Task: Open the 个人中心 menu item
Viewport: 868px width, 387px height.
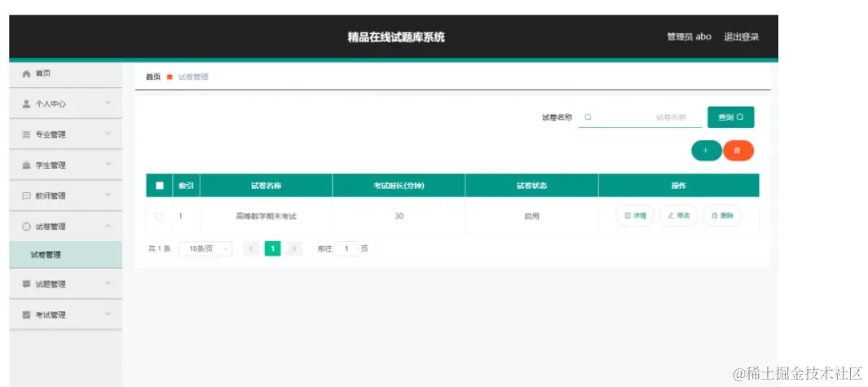Action: 65,103
